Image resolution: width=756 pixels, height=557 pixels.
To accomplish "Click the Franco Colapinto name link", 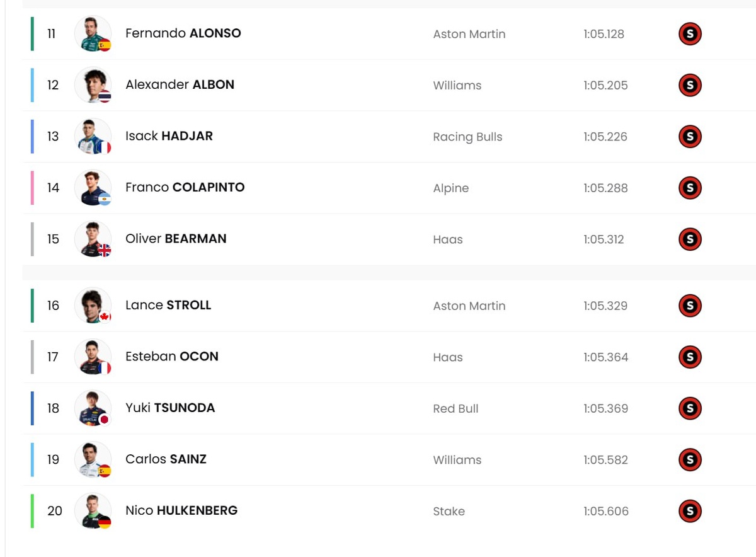I will coord(185,187).
